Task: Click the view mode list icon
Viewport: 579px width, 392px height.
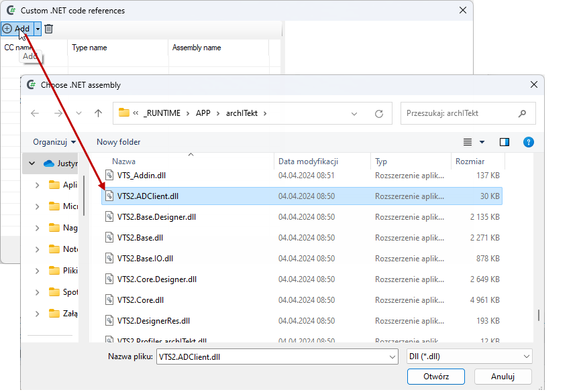Action: 468,142
